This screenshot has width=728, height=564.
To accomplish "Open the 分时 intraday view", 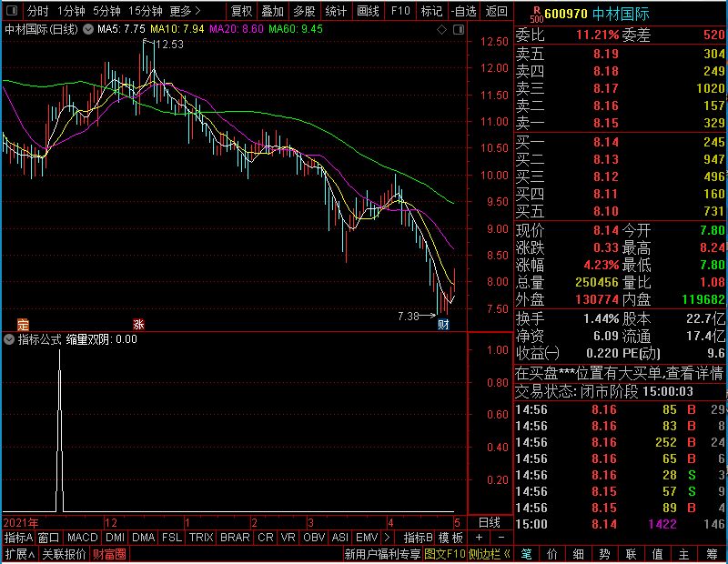I will pos(37,11).
